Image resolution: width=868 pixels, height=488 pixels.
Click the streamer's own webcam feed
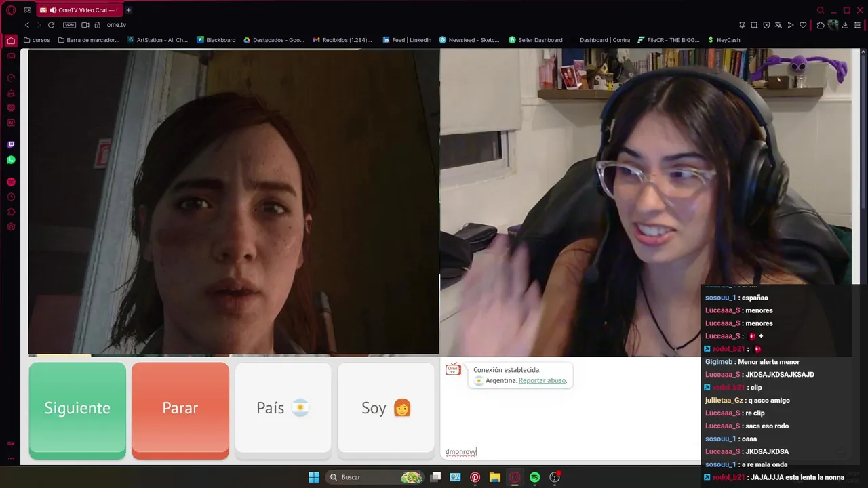tap(645, 202)
